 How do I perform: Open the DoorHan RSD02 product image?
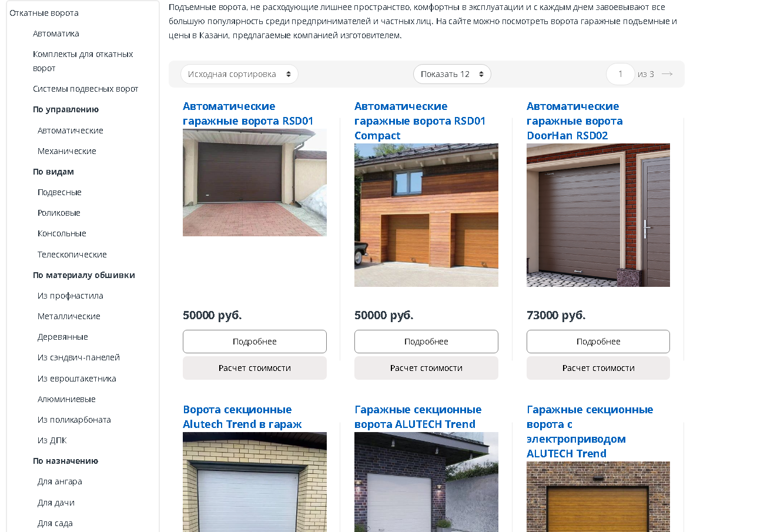[598, 215]
